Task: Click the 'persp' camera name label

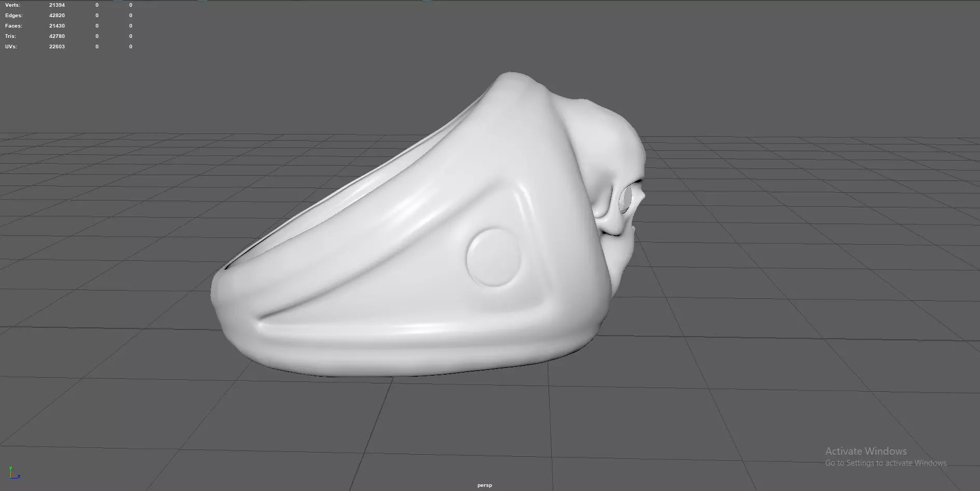Action: tap(484, 485)
